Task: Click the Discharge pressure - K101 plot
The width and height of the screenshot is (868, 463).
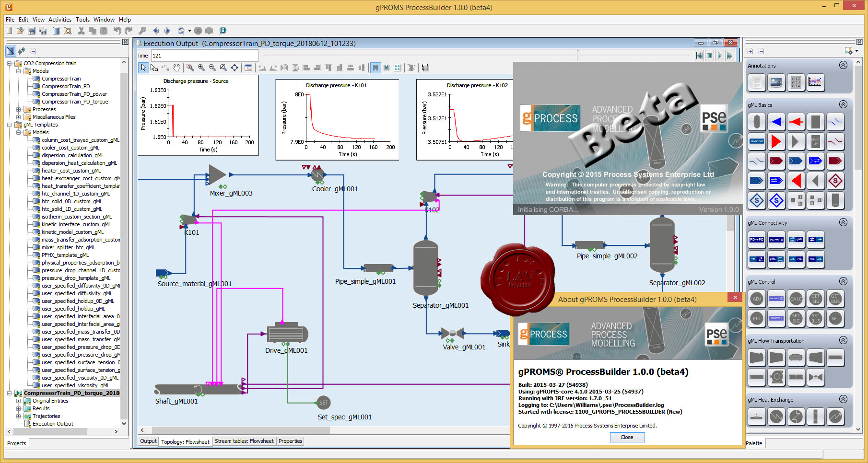Action: 337,120
